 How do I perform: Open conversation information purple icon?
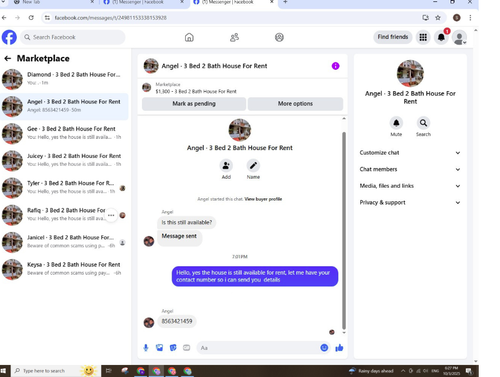[335, 66]
